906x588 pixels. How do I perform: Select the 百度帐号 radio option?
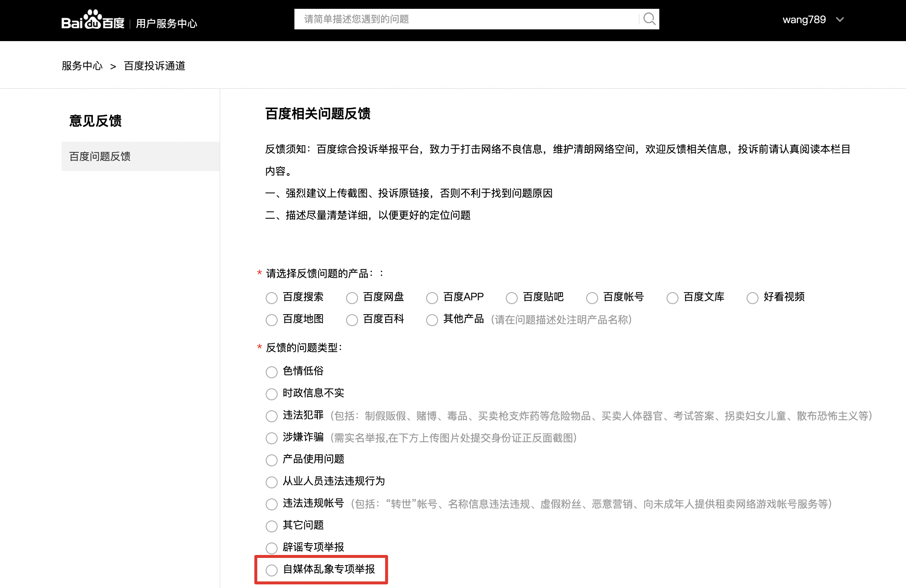coord(592,298)
